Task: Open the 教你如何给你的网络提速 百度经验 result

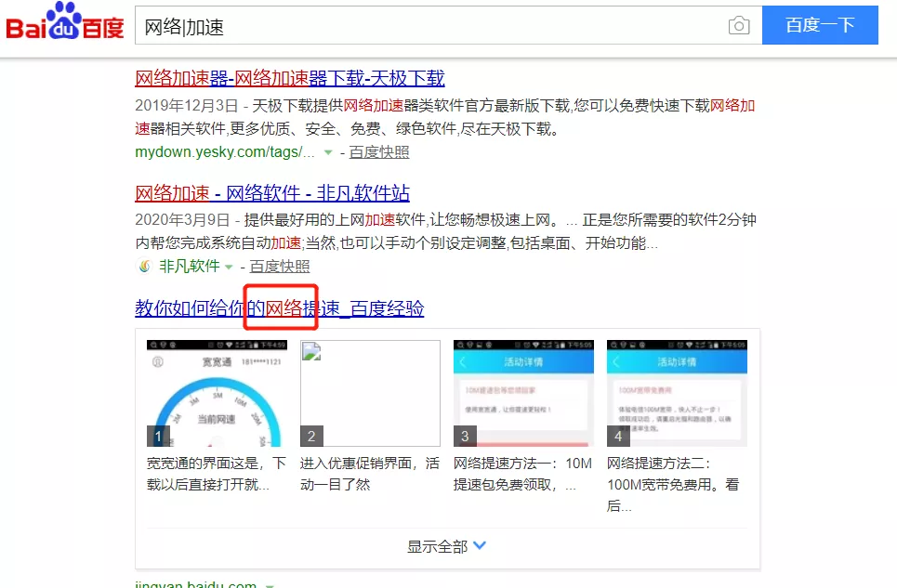Action: 279,307
